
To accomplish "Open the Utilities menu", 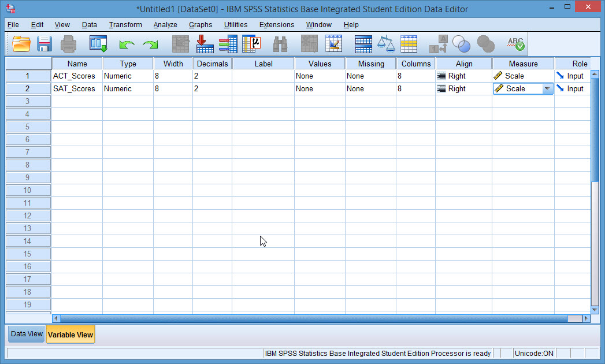I will [x=236, y=25].
